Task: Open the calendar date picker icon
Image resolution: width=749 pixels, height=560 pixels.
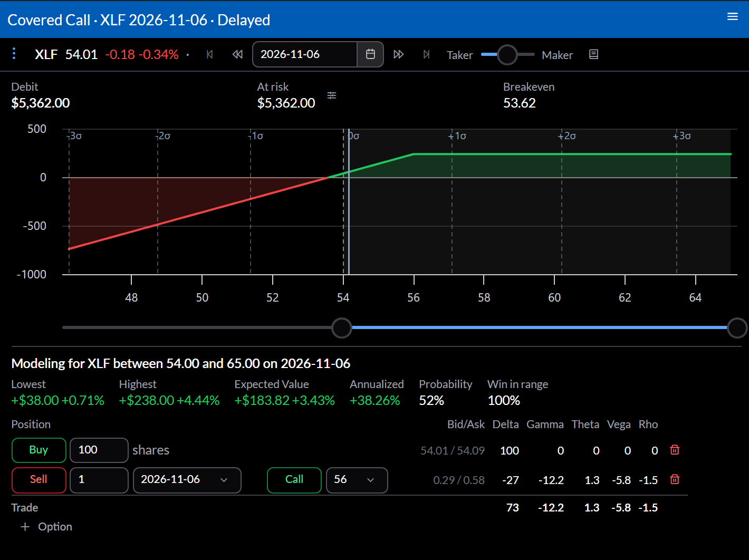Action: coord(370,54)
